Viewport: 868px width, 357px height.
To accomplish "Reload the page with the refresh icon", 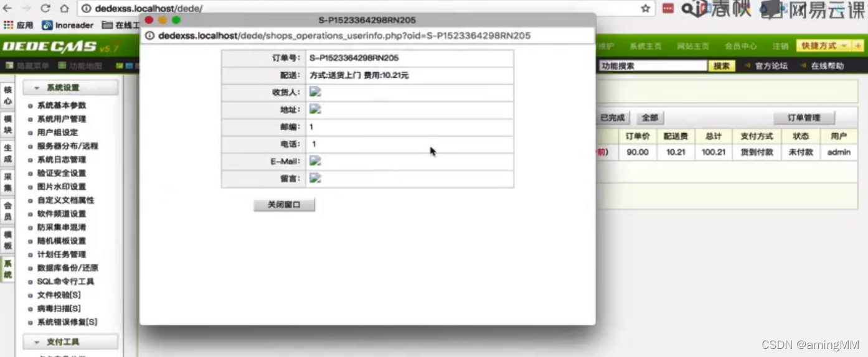I will point(45,8).
